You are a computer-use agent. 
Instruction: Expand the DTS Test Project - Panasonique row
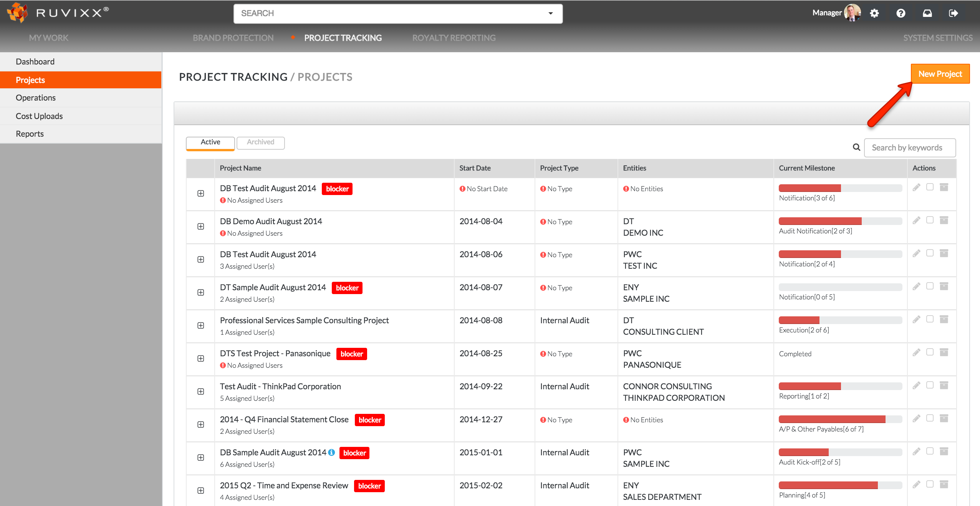tap(200, 359)
